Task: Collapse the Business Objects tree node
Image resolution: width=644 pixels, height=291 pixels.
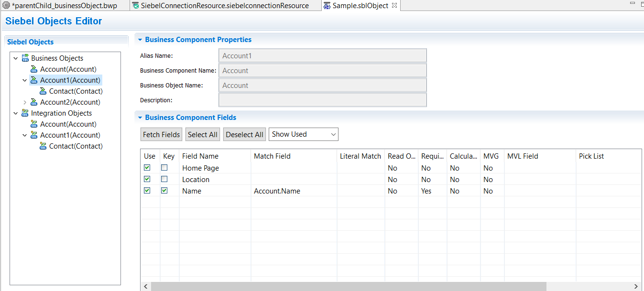Action: coord(16,58)
